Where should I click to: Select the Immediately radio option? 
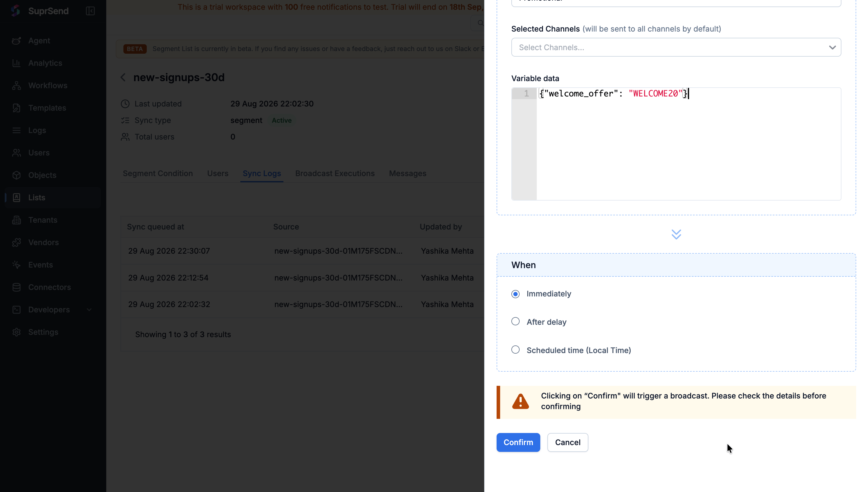515,294
